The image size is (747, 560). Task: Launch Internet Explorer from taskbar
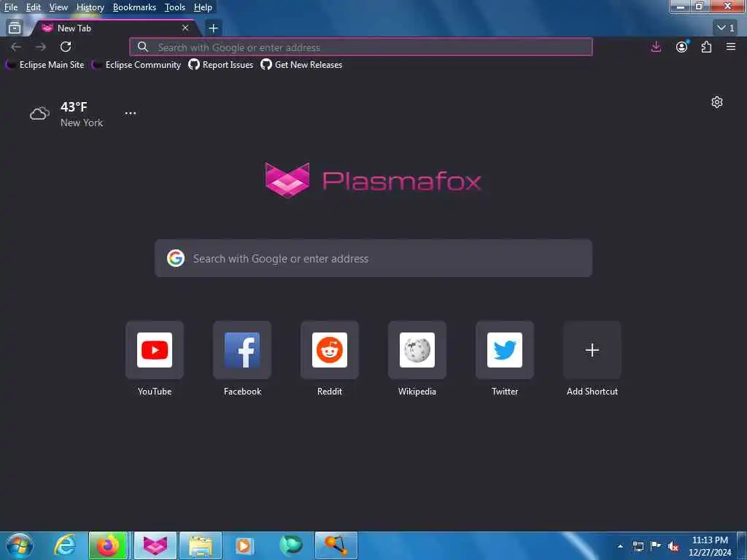point(65,545)
